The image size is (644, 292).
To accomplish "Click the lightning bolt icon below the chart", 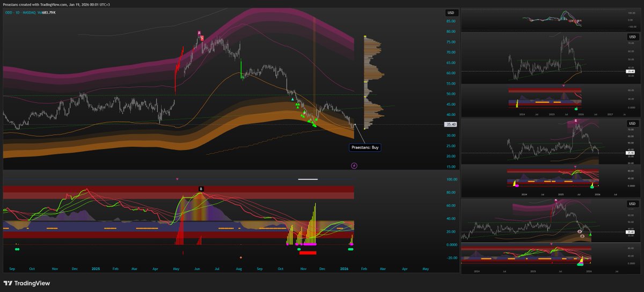I will click(354, 166).
